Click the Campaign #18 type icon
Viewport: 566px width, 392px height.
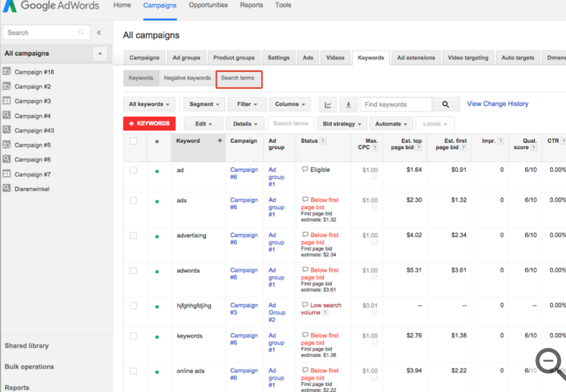(7, 71)
